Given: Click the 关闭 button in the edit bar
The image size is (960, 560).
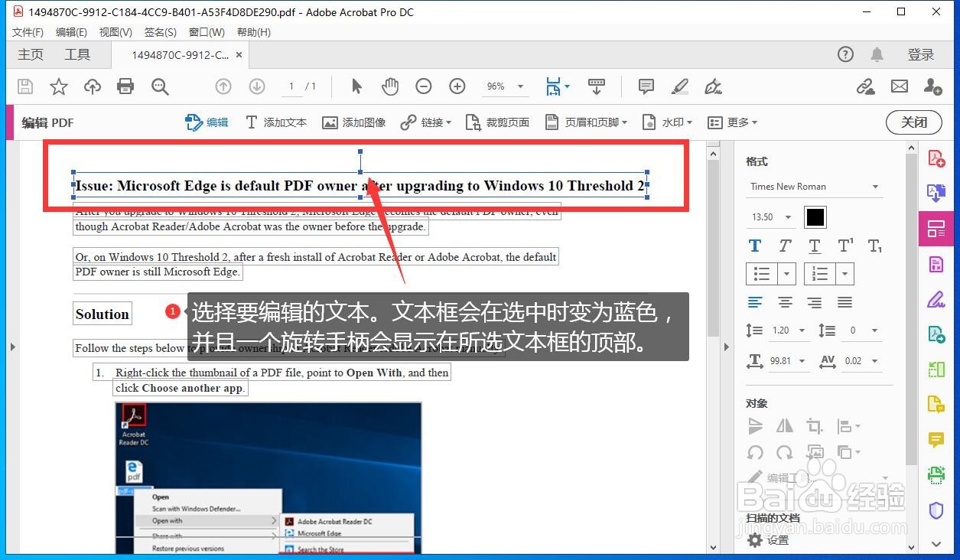Looking at the screenshot, I should click(914, 122).
